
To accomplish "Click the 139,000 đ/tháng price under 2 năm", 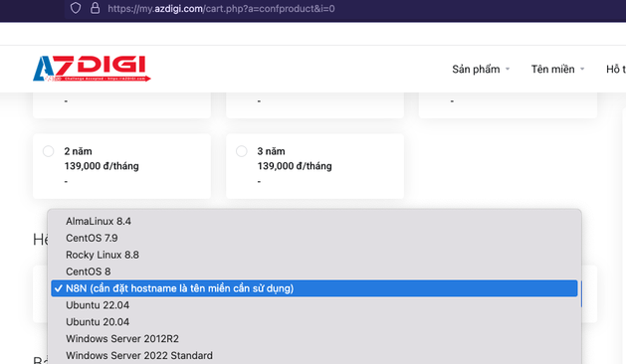I will point(102,166).
